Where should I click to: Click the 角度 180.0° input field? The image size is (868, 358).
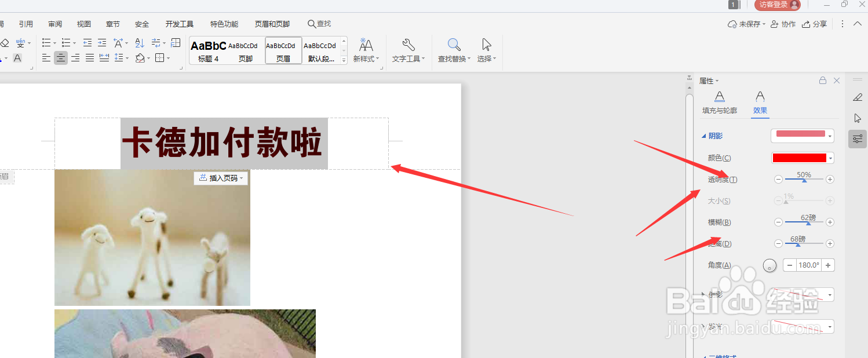click(809, 265)
